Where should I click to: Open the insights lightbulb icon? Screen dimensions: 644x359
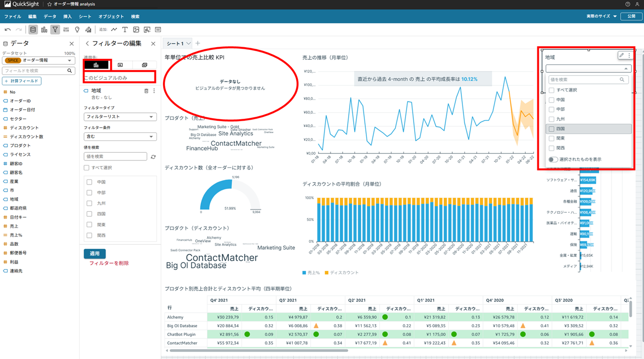[77, 30]
